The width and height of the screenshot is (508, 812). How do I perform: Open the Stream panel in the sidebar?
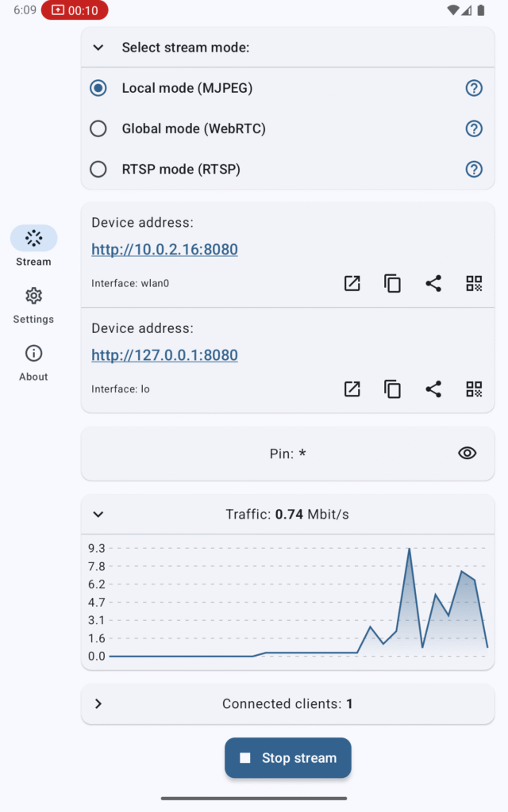click(x=33, y=244)
